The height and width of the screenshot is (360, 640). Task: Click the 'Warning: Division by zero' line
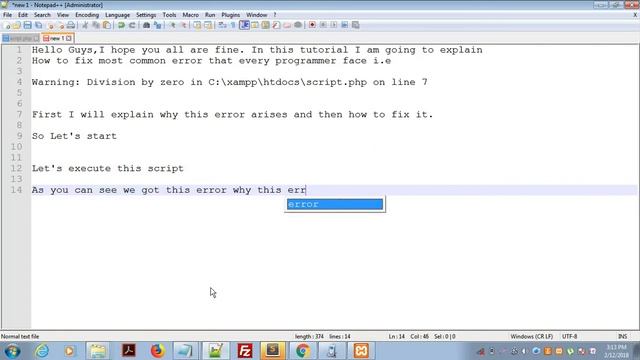pos(229,82)
